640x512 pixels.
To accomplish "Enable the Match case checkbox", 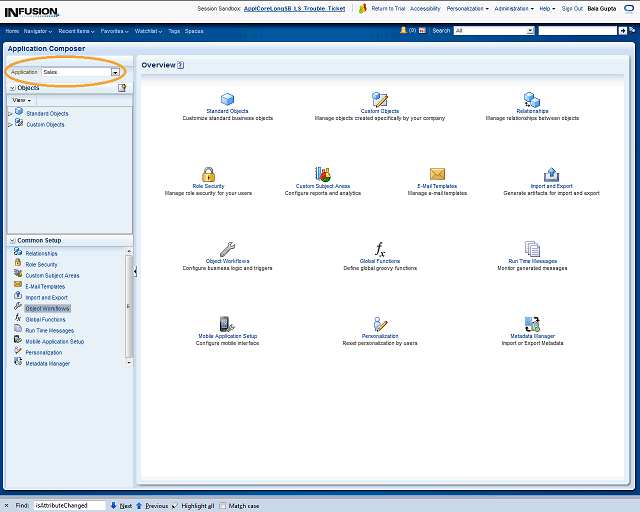I will click(223, 506).
